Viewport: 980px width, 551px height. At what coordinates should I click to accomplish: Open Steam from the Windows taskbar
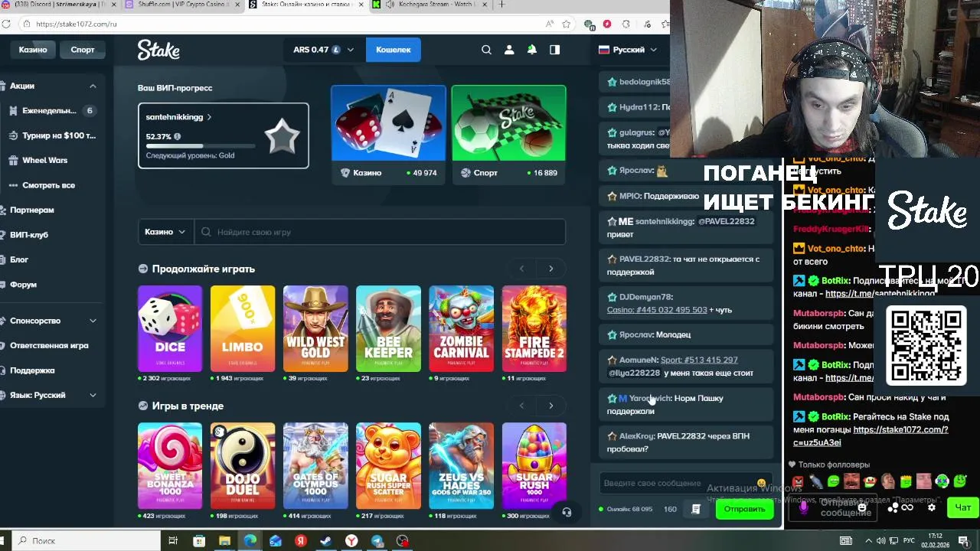(326, 541)
